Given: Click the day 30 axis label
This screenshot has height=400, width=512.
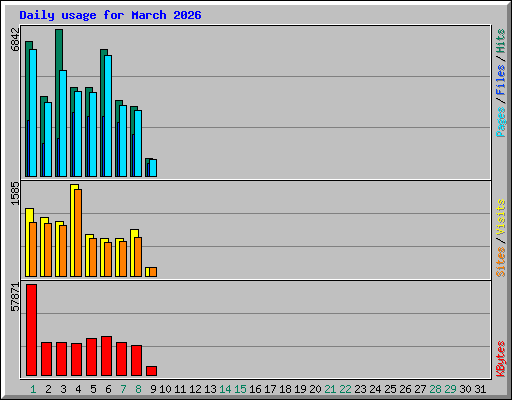Looking at the screenshot, I should point(465,389).
